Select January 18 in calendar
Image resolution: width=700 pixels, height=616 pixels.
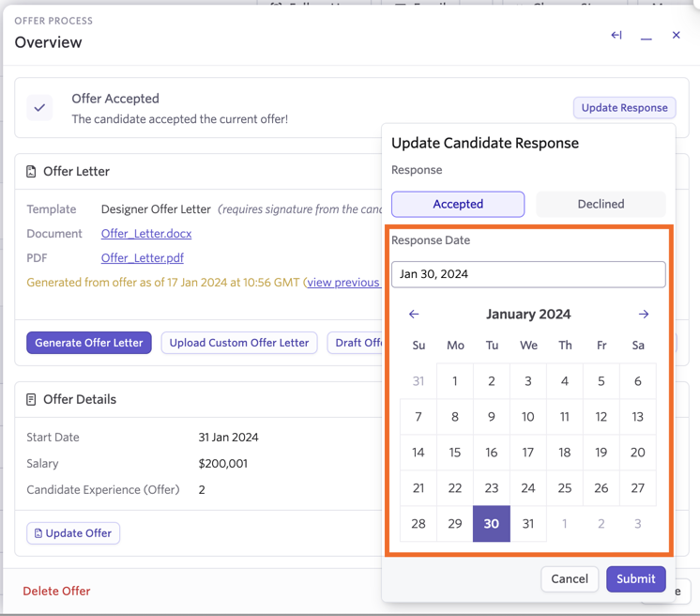pyautogui.click(x=565, y=453)
